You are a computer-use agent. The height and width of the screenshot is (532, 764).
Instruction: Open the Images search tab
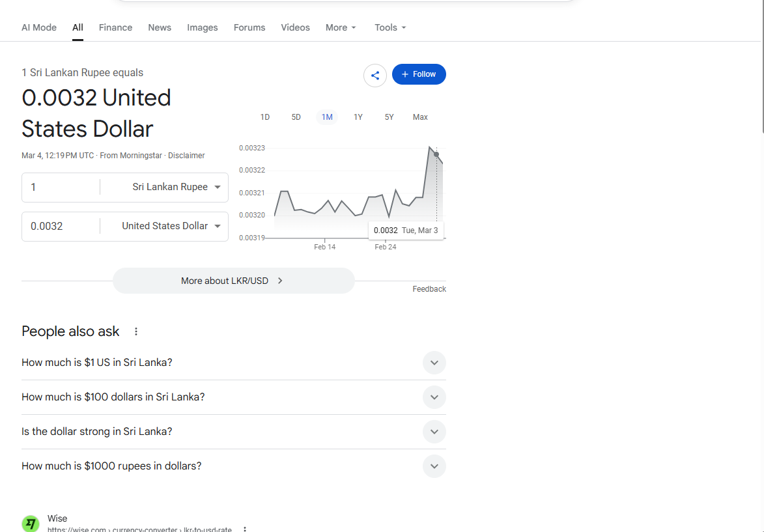click(202, 27)
